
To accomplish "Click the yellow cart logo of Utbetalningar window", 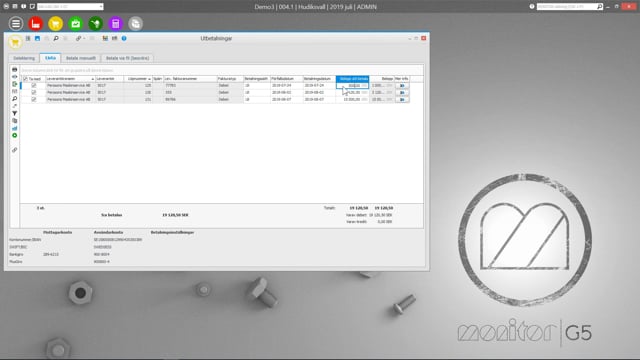I will tap(15, 42).
